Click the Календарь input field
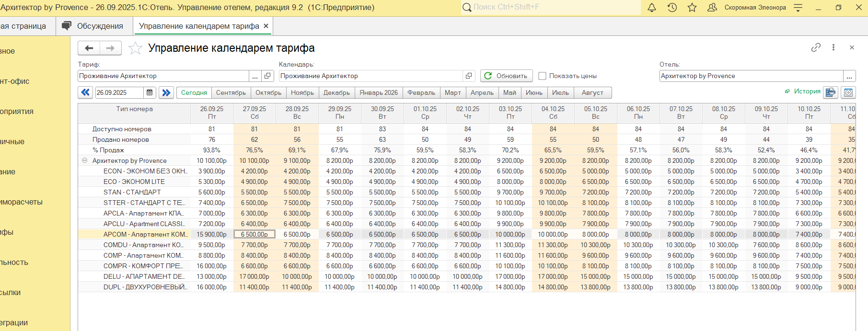The width and height of the screenshot is (868, 331). [370, 76]
